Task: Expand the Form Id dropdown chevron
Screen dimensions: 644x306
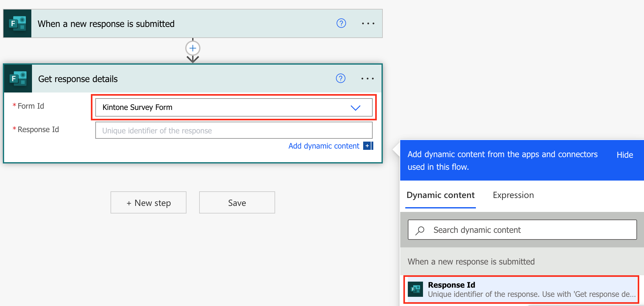Action: click(x=356, y=108)
